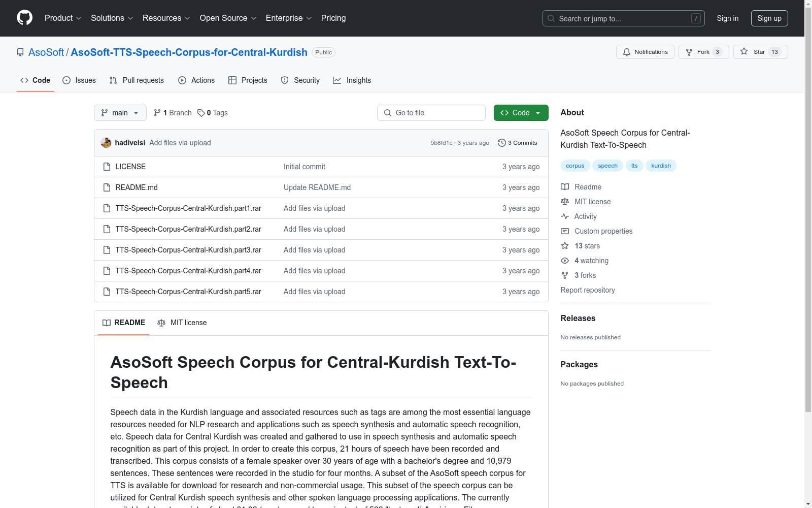
Task: View the 0 Tags link
Action: (x=213, y=113)
